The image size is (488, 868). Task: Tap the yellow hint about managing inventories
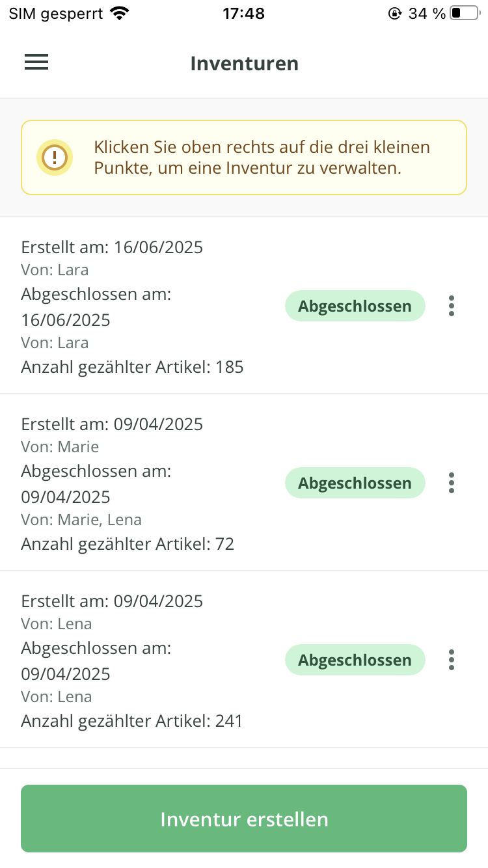[x=262, y=157]
